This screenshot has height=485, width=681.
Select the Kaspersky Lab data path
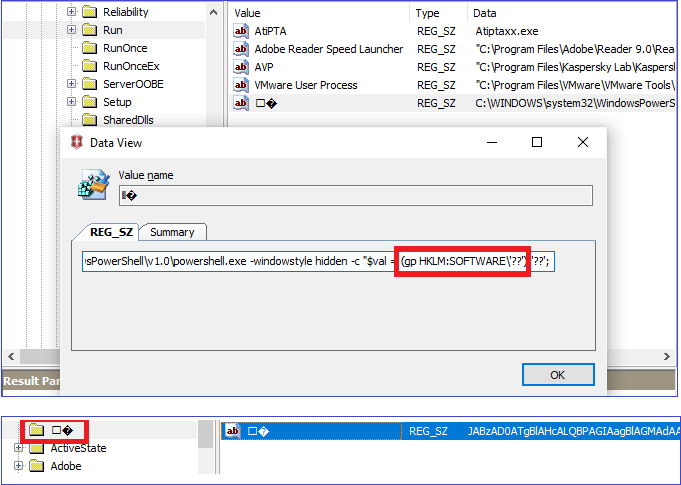pos(575,67)
